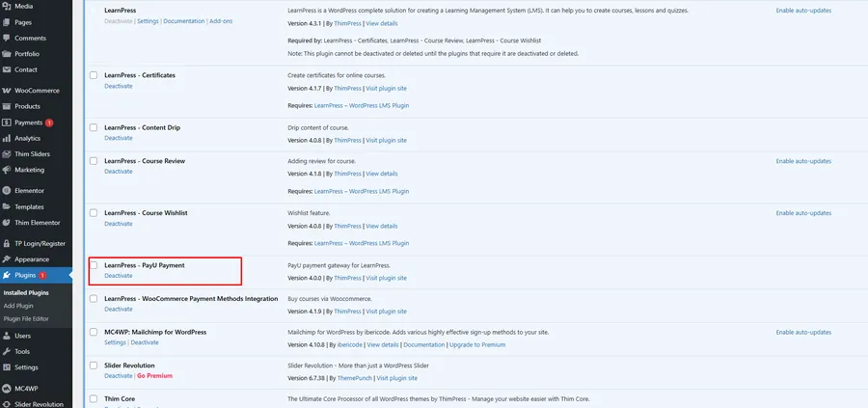Deactivate the LearnPress - PayU Payment plugin
The width and height of the screenshot is (868, 408).
pyautogui.click(x=119, y=276)
